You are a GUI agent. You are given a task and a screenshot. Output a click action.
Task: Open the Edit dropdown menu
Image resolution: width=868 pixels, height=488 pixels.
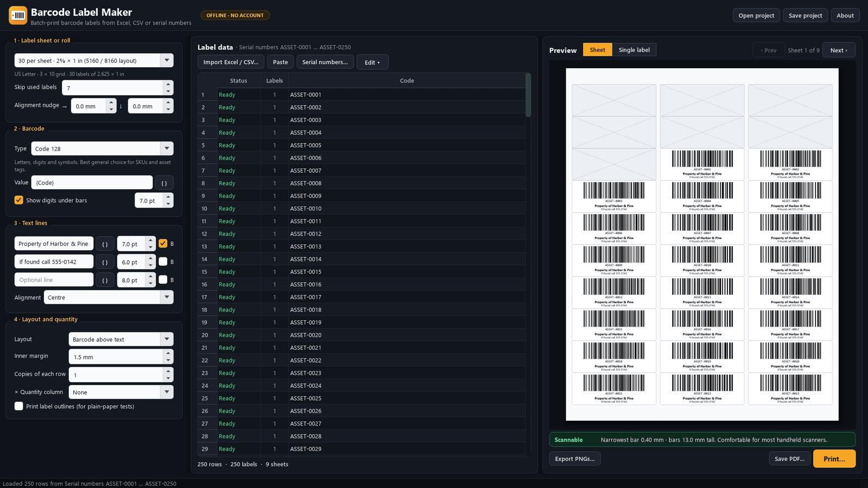coord(373,62)
